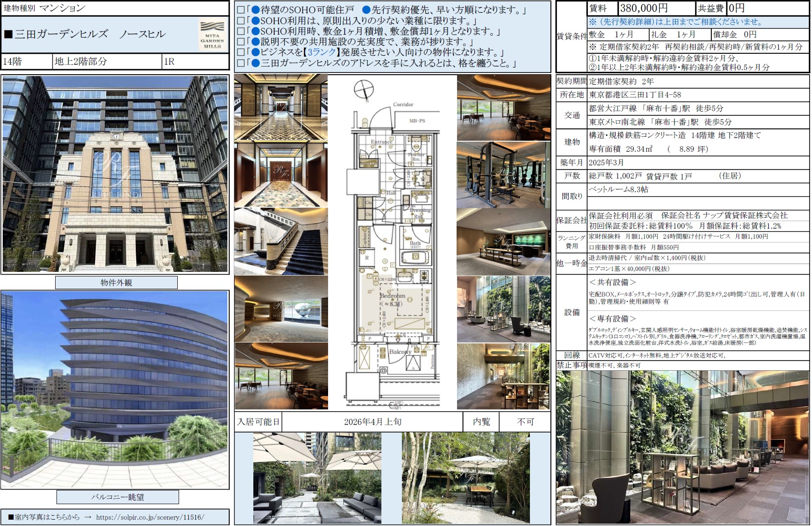Click the black square before 三田ガーデンヒルズ title
812x526 pixels.
tap(8, 35)
